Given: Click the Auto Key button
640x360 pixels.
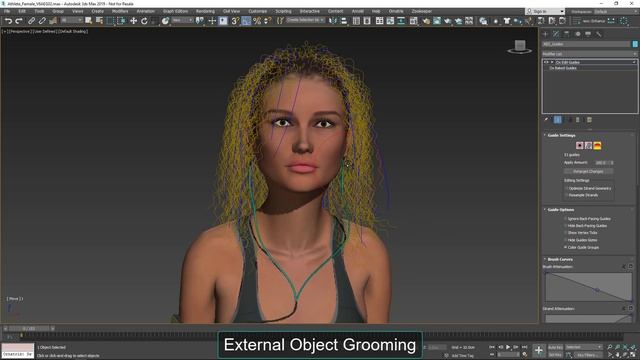Looking at the screenshot, I should (555, 347).
